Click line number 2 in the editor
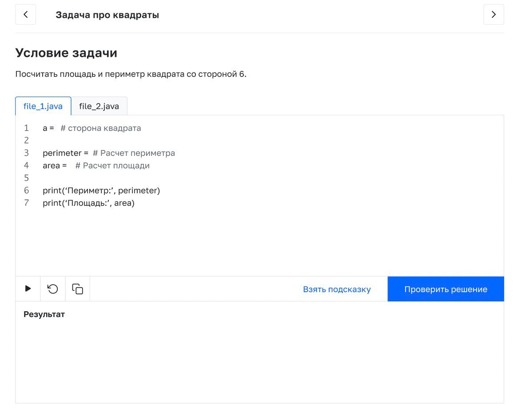The height and width of the screenshot is (420, 517). [26, 140]
